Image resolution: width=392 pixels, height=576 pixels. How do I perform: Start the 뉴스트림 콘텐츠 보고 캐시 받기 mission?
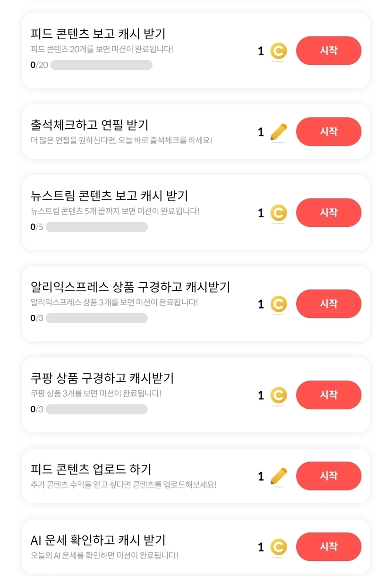coord(328,213)
